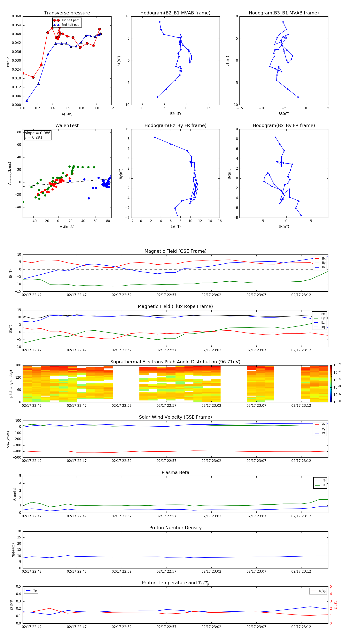Click the 'WalenTest' plot title
Viewport: 351px width, 644px height.
[67, 125]
